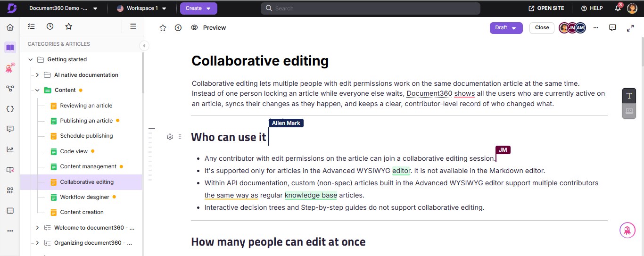
Task: Open the Workspace 1 dropdown
Action: (141, 8)
